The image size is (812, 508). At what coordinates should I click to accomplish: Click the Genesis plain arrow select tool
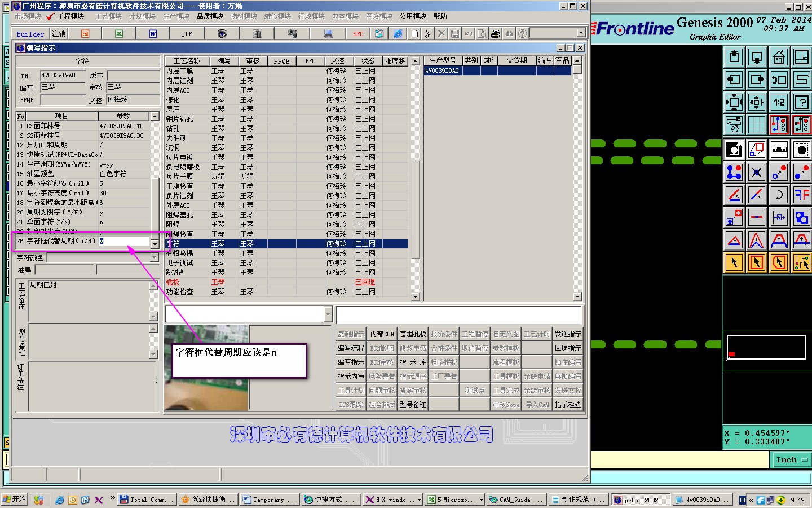pos(734,262)
